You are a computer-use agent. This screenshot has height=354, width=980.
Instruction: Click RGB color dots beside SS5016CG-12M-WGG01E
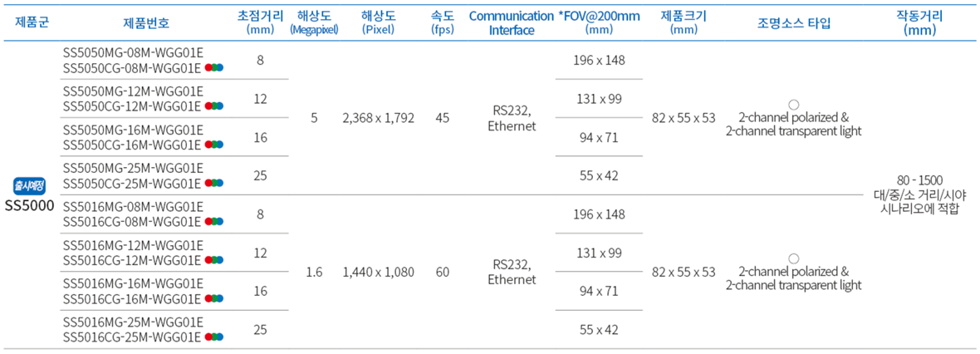pos(214,260)
